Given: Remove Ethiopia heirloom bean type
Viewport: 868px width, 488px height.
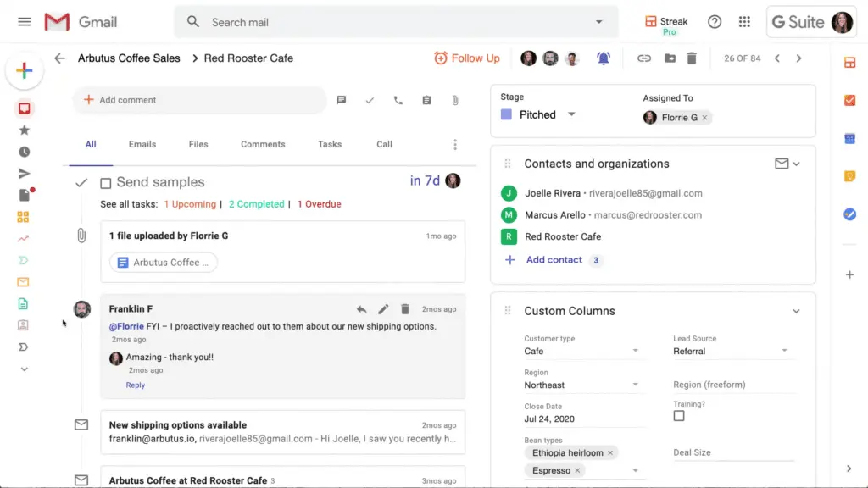Looking at the screenshot, I should pyautogui.click(x=610, y=452).
